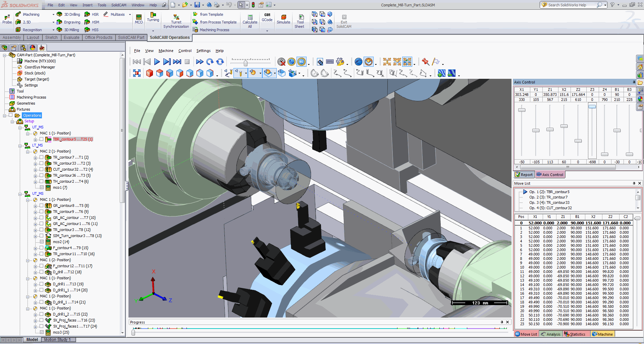Click the collision clock icon in simulation toolbar
The width and height of the screenshot is (644, 344).
pyautogui.click(x=281, y=62)
